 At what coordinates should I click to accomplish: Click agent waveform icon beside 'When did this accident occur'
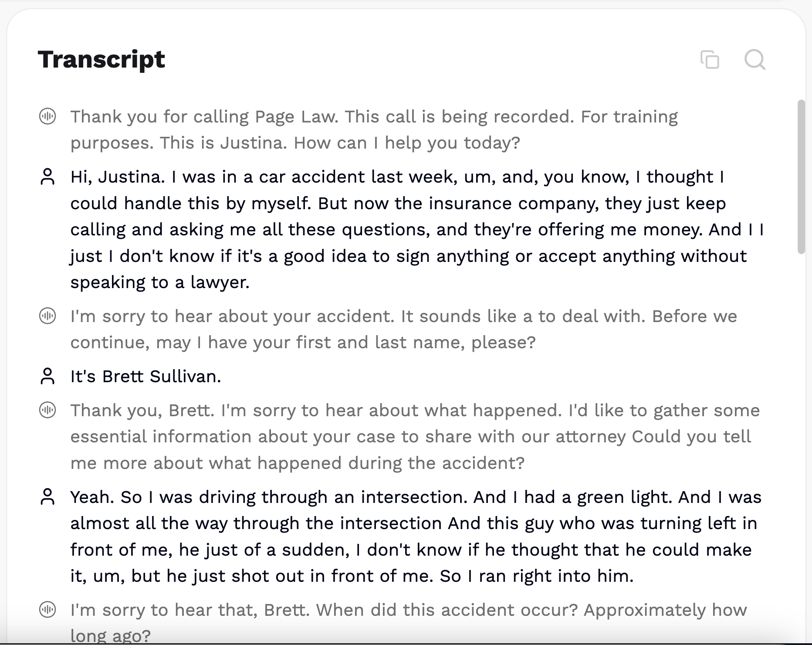47,610
